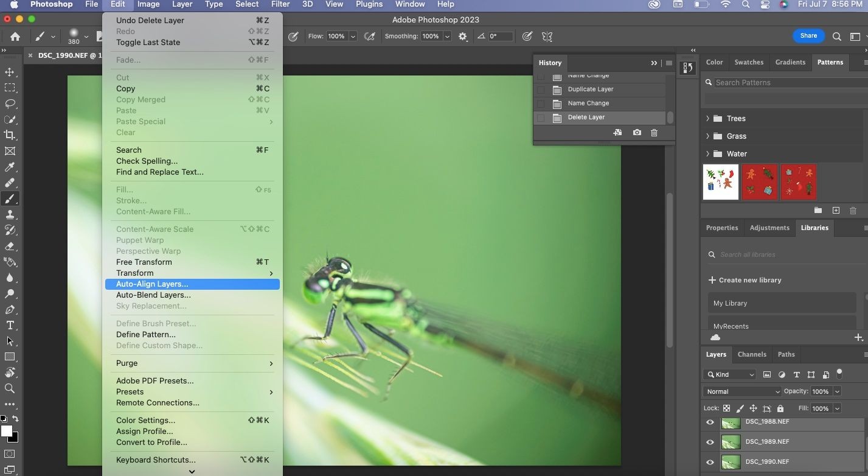
Task: Expand the Grass pattern group
Action: (x=707, y=136)
